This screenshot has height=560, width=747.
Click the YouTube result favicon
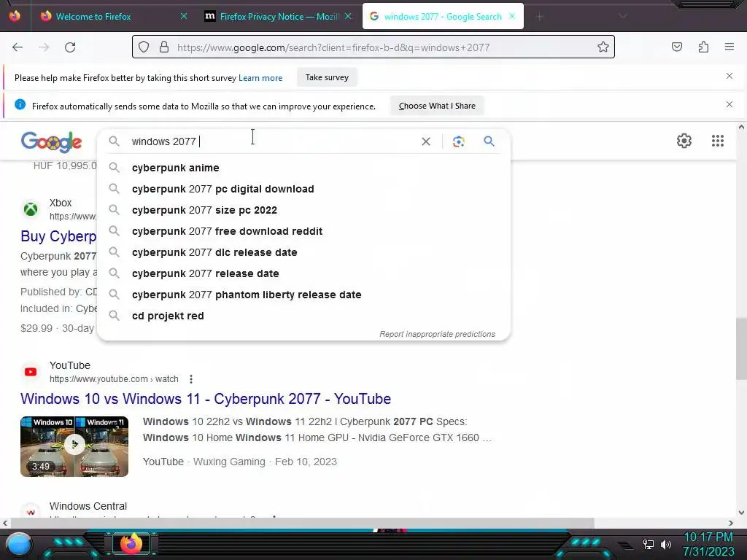31,372
